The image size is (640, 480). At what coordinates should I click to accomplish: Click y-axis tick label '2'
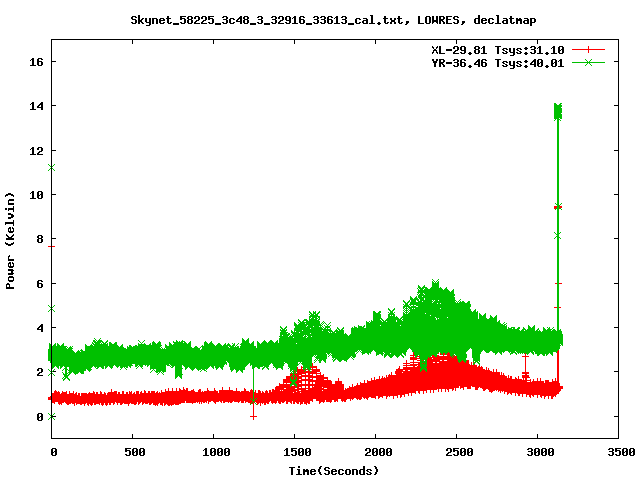40,372
